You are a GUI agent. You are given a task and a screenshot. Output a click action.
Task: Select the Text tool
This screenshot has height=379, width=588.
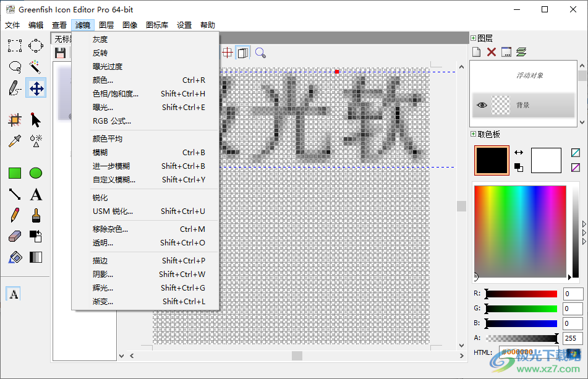36,194
